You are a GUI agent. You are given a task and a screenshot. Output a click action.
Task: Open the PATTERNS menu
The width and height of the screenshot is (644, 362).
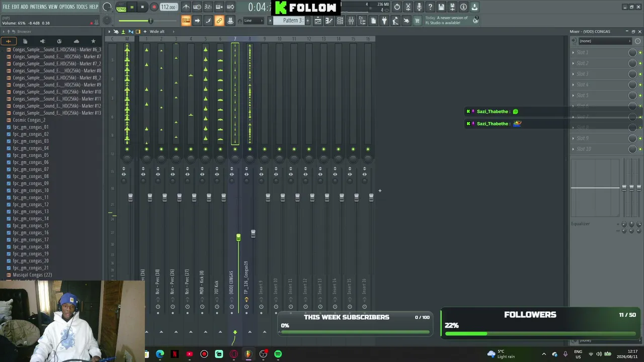(38, 7)
